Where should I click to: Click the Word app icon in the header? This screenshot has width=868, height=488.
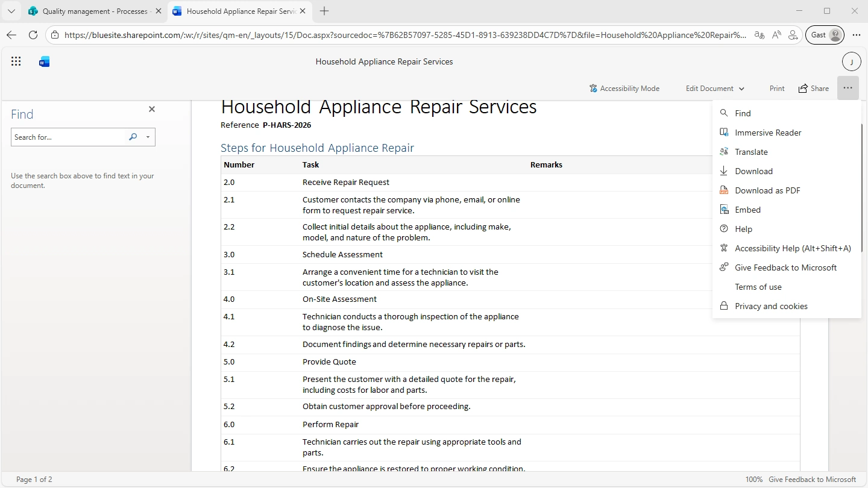pos(43,61)
